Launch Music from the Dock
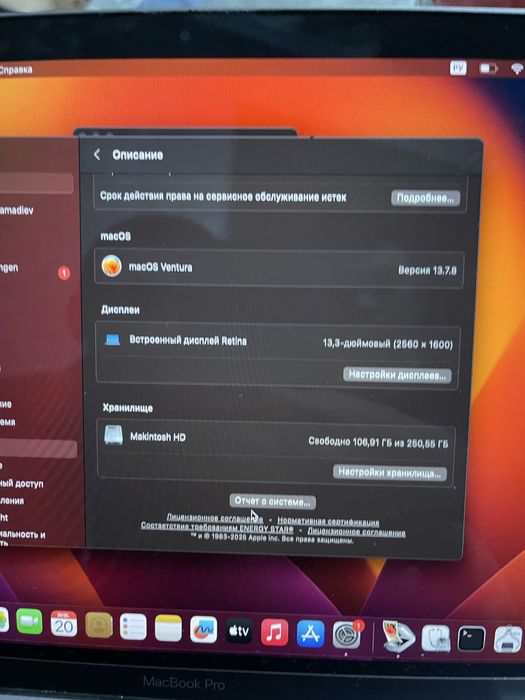This screenshot has height=700, width=525. point(274,632)
